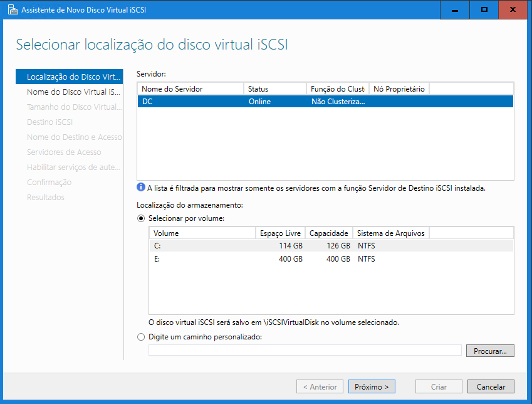Image resolution: width=532 pixels, height=404 pixels.
Task: Maximize the wizard window
Action: click(x=484, y=10)
